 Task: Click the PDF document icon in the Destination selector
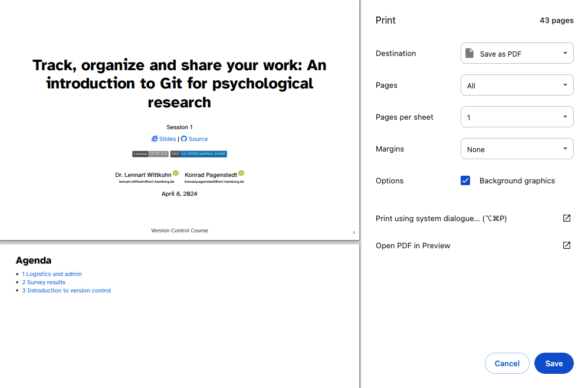[x=469, y=53]
